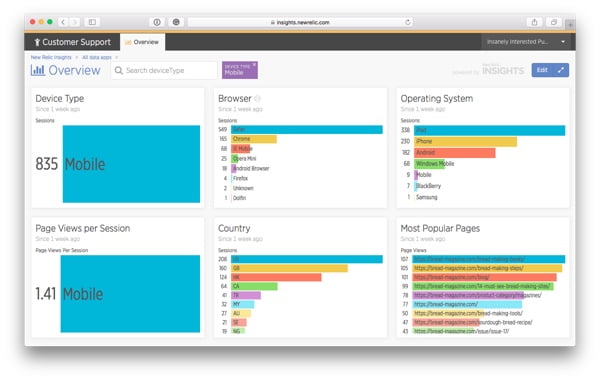Follow the New Relic Insights breadcrumb
600x381 pixels.
[51, 57]
